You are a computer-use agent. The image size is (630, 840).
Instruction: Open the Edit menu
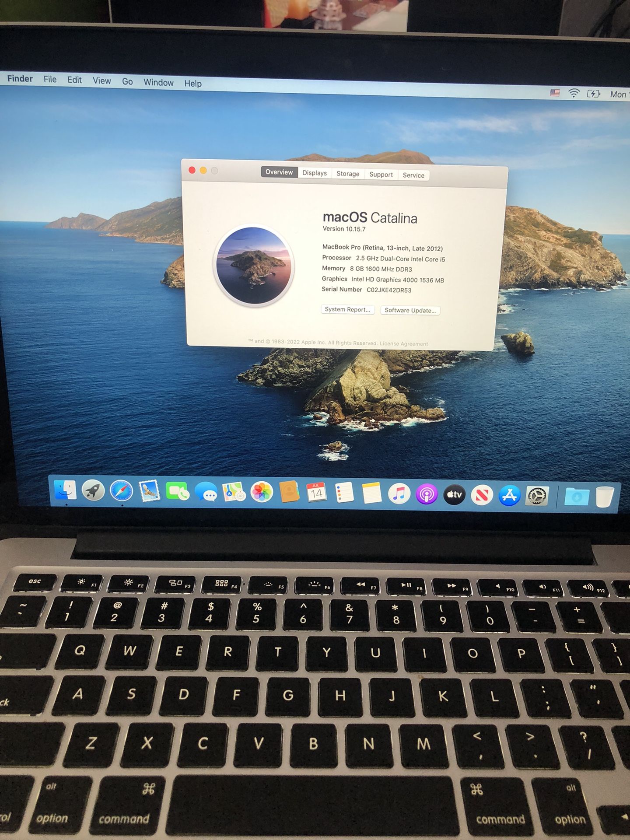tap(74, 80)
